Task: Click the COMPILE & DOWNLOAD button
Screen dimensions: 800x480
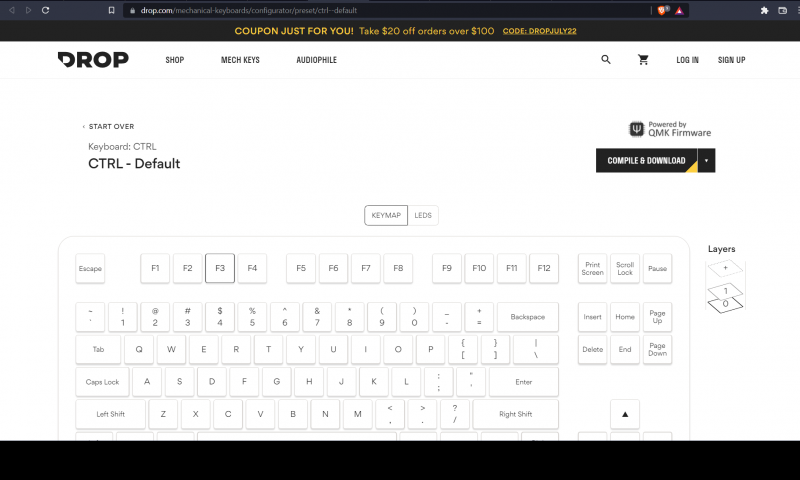Action: pos(646,161)
